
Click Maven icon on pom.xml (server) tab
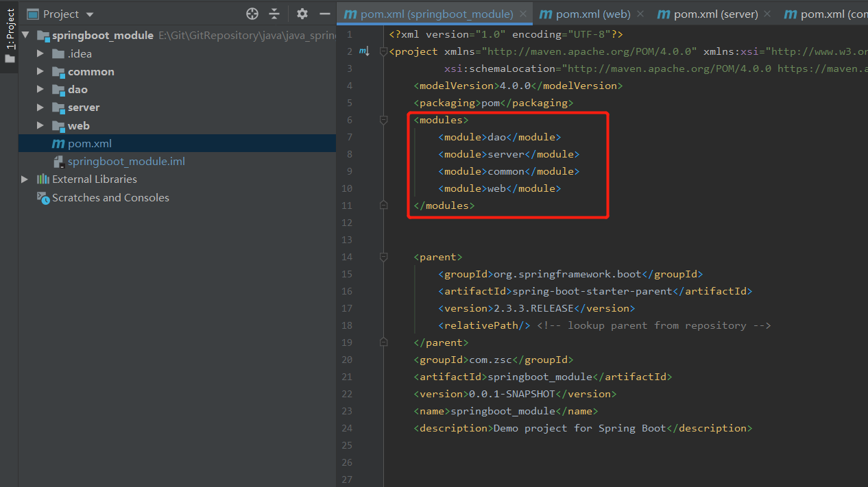click(x=663, y=14)
